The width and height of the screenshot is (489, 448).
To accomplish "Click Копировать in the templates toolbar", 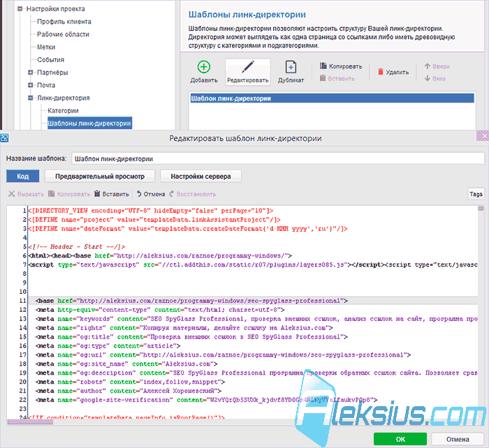I will 341,66.
